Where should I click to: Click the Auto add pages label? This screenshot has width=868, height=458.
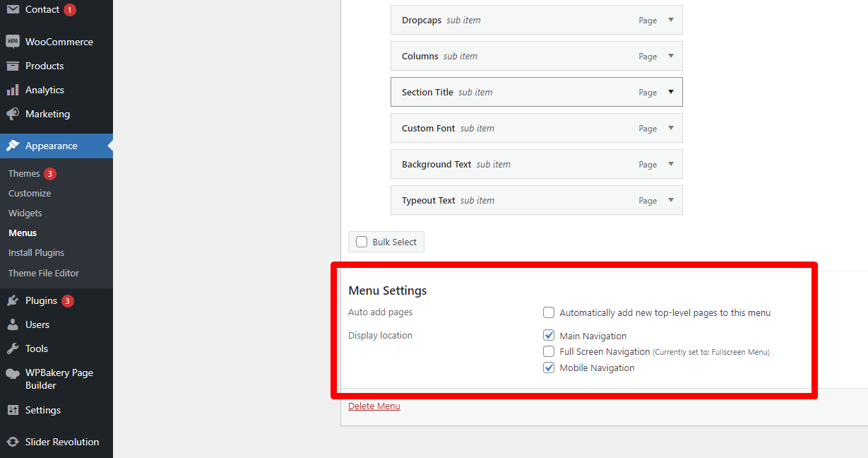coord(381,312)
